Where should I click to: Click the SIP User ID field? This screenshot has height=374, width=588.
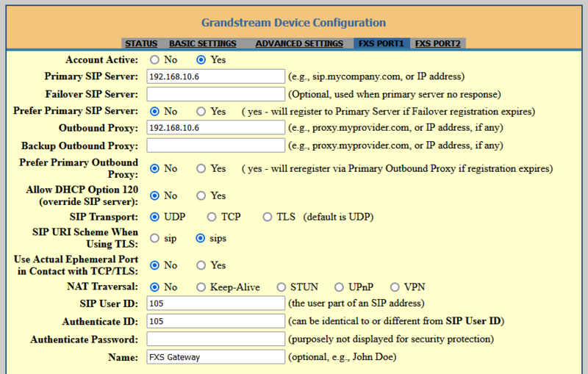pos(215,303)
